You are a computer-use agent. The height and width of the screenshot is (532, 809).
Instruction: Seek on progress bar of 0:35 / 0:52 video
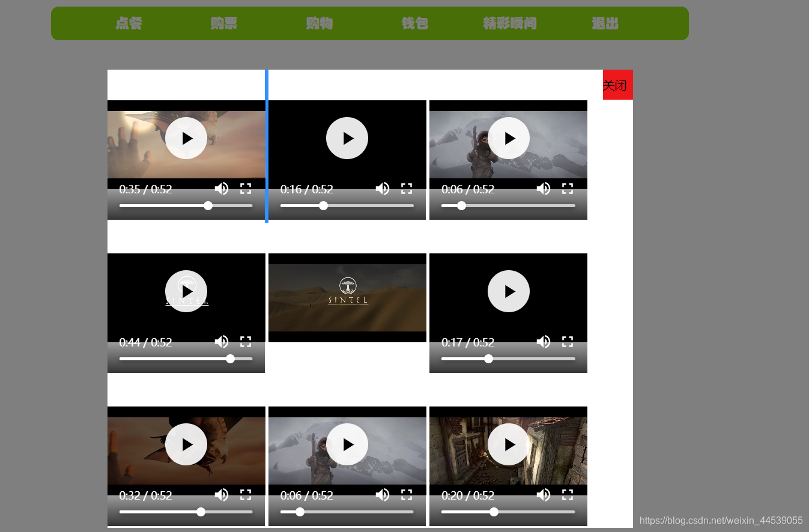tap(186, 206)
